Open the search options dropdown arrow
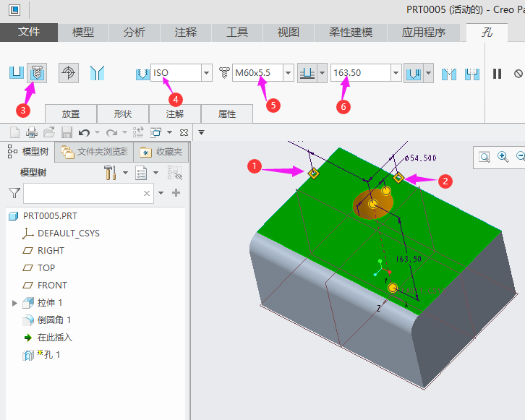The height and width of the screenshot is (420, 525). coord(161,193)
